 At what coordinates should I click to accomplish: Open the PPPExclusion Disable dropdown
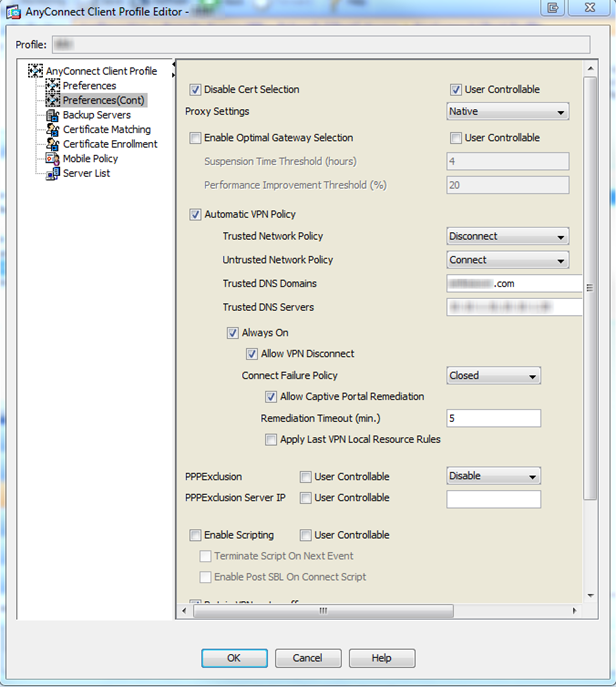tap(493, 476)
